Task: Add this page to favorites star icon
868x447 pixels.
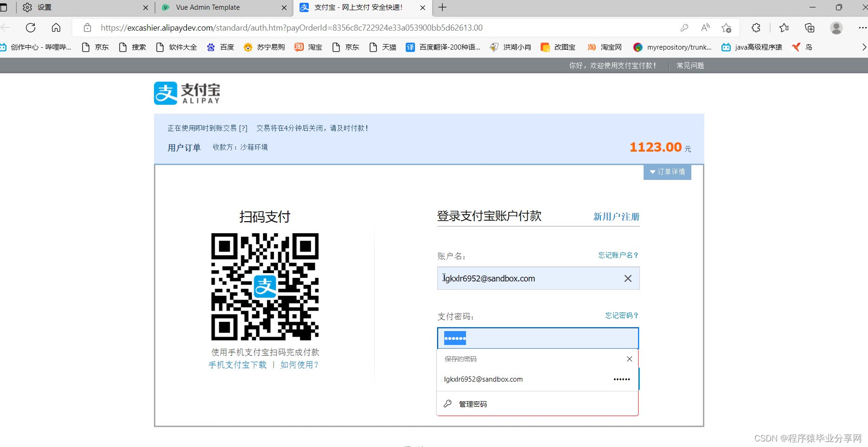Action: tap(726, 28)
